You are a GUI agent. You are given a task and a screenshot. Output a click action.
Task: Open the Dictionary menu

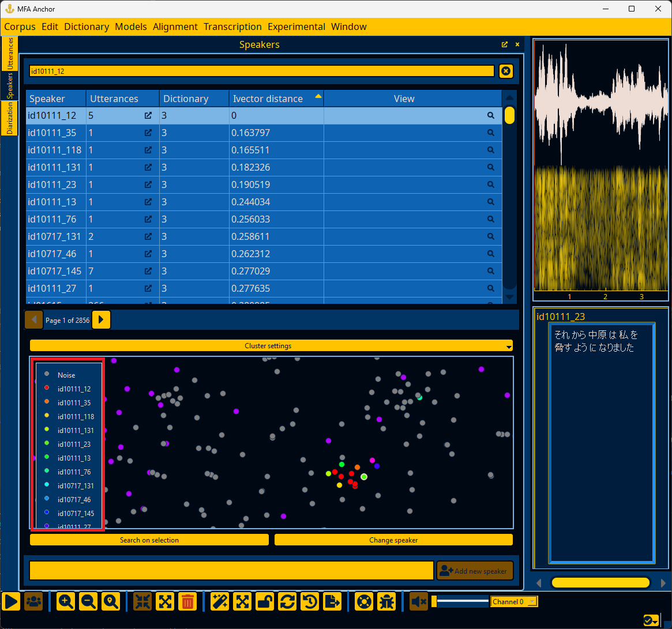pos(87,27)
